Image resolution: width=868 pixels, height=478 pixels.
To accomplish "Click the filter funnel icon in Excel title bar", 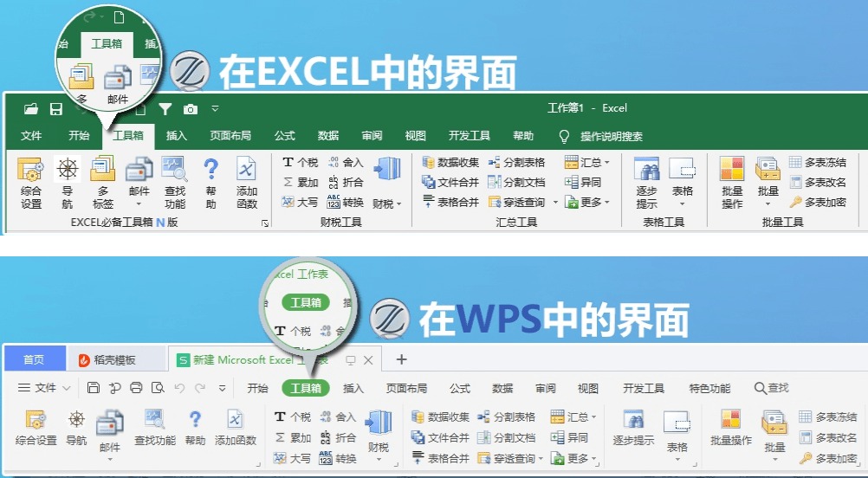I will pos(165,109).
